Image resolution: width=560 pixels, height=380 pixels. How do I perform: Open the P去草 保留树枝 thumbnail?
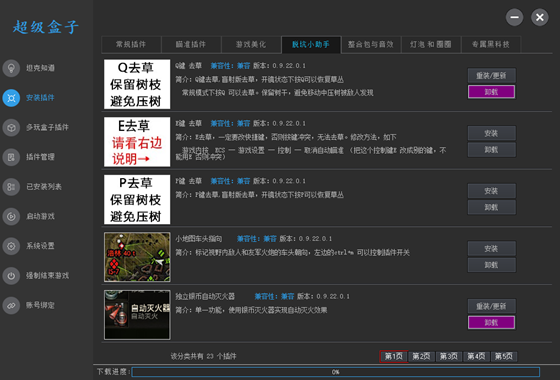(137, 200)
